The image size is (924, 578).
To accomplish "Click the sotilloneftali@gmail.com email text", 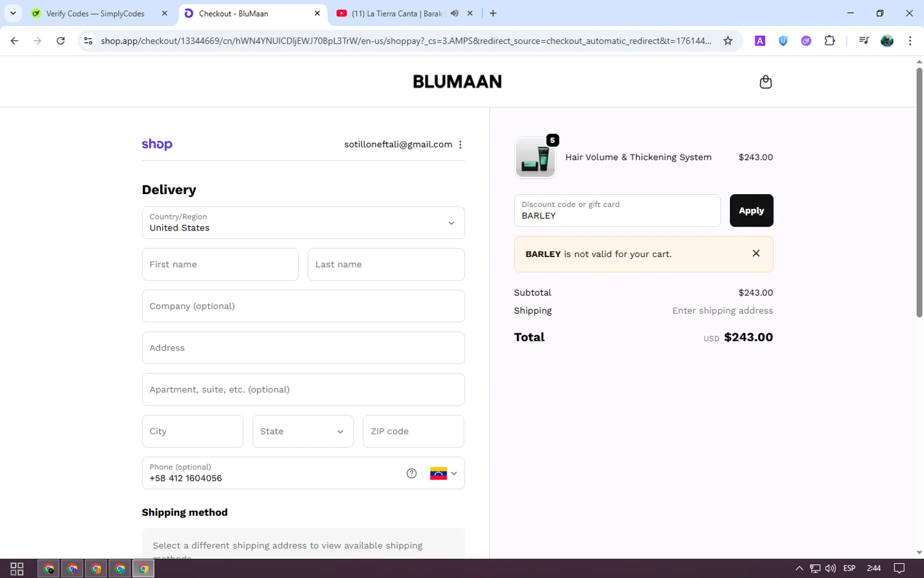I will tap(398, 144).
